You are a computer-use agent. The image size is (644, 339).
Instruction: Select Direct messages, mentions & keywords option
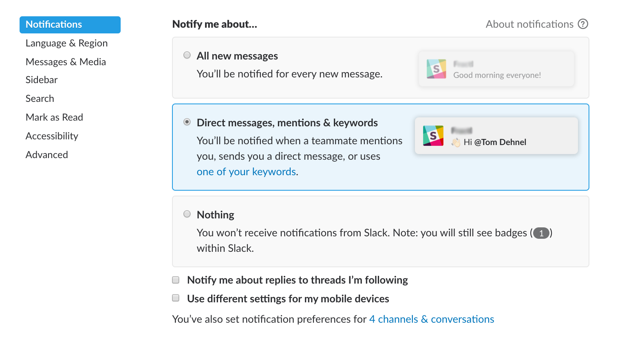pos(187,122)
